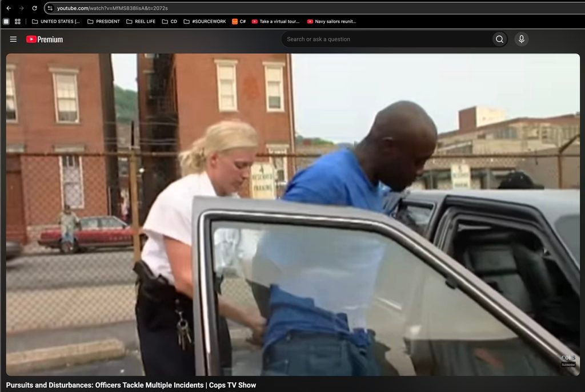The height and width of the screenshot is (392, 585).
Task: Click the COPS Subscribe watermark in video
Action: pos(568,361)
